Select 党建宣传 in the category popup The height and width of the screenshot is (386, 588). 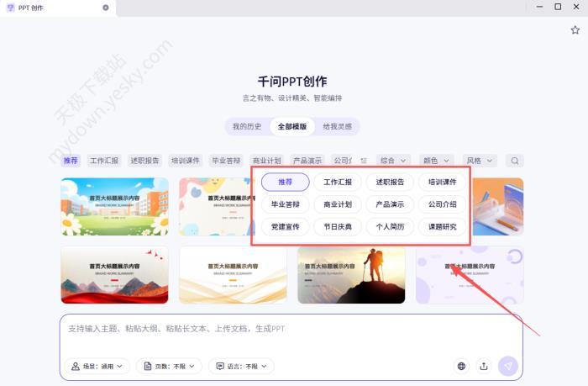[x=285, y=227]
